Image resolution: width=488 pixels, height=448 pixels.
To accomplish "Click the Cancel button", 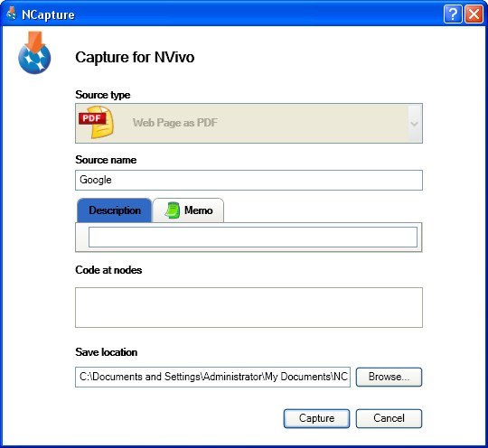I will [389, 418].
